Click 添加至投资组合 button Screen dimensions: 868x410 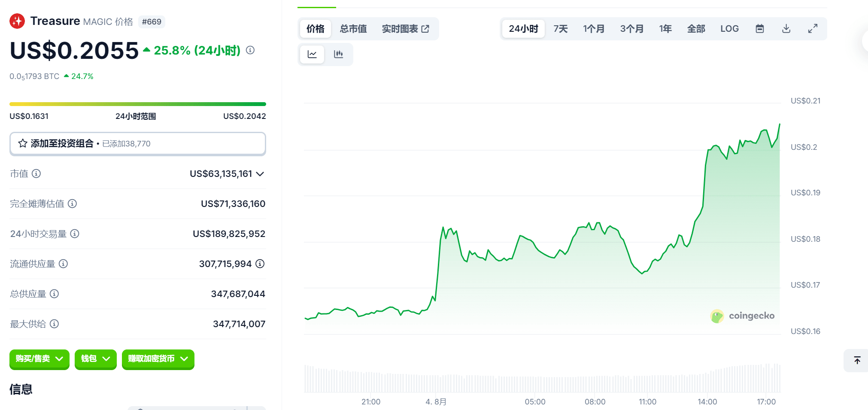(x=138, y=144)
